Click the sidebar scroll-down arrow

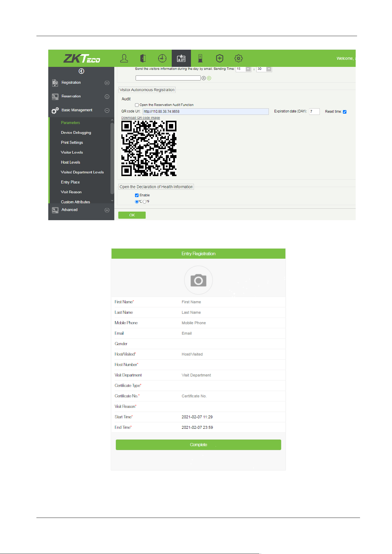(112, 201)
